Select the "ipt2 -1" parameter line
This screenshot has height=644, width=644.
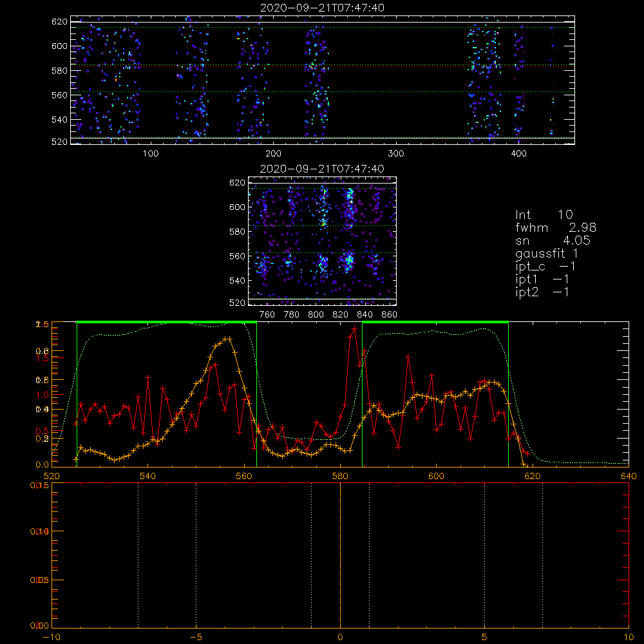pyautogui.click(x=542, y=292)
